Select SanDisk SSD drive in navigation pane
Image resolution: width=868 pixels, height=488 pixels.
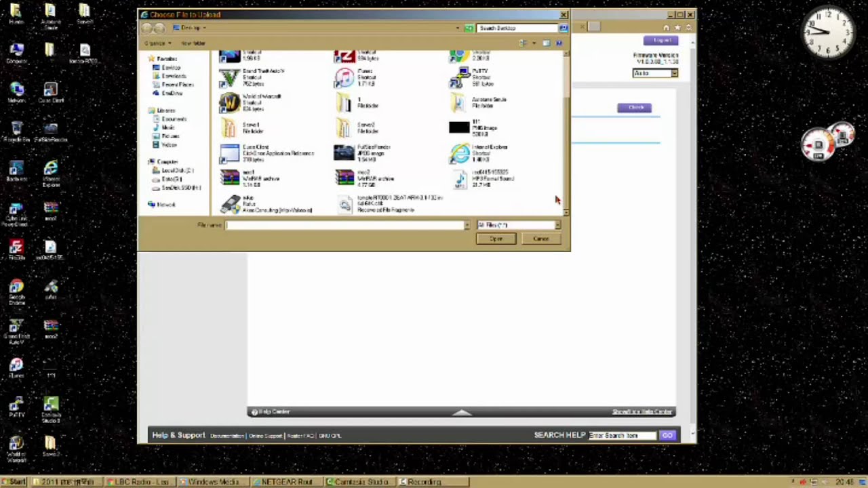click(178, 187)
